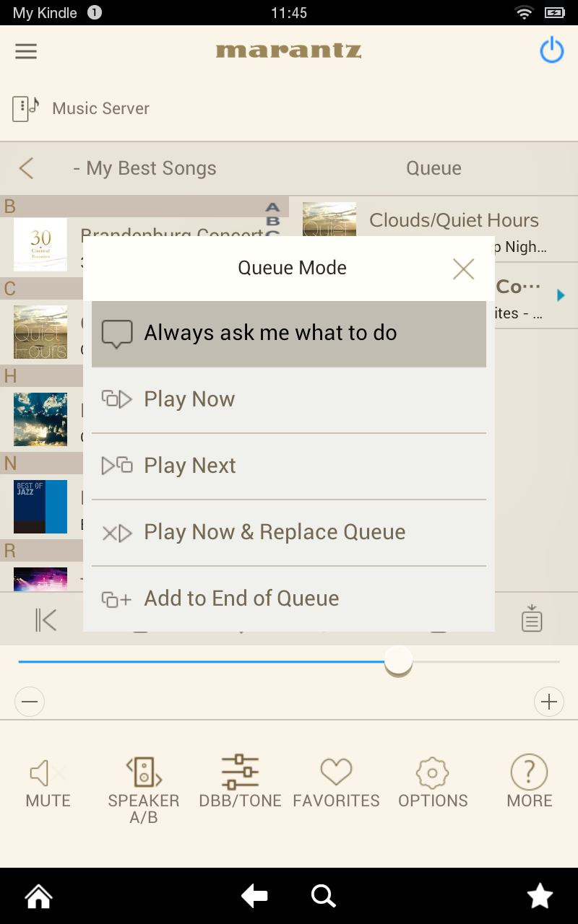Tap the blue power button

point(552,51)
